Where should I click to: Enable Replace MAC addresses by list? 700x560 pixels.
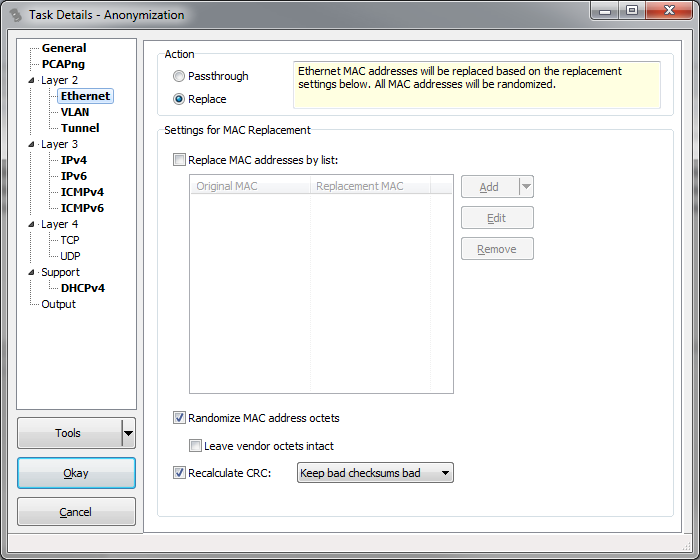point(179,160)
